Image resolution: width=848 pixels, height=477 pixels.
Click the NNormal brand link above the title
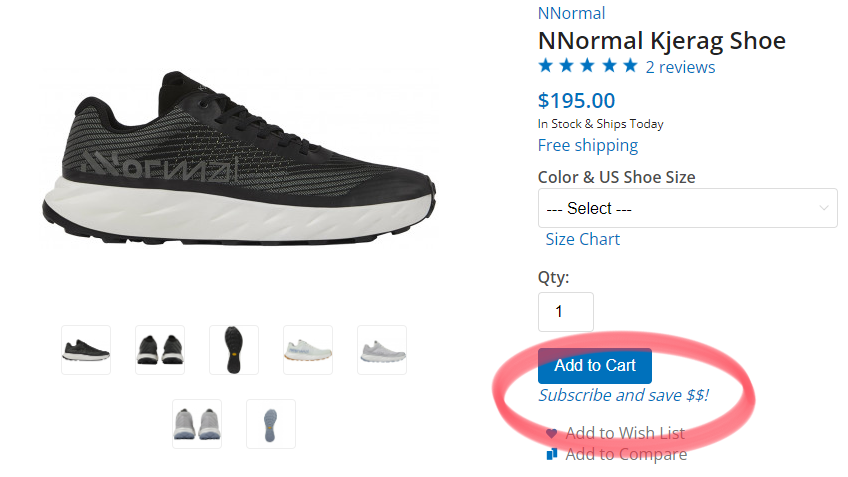pyautogui.click(x=571, y=13)
